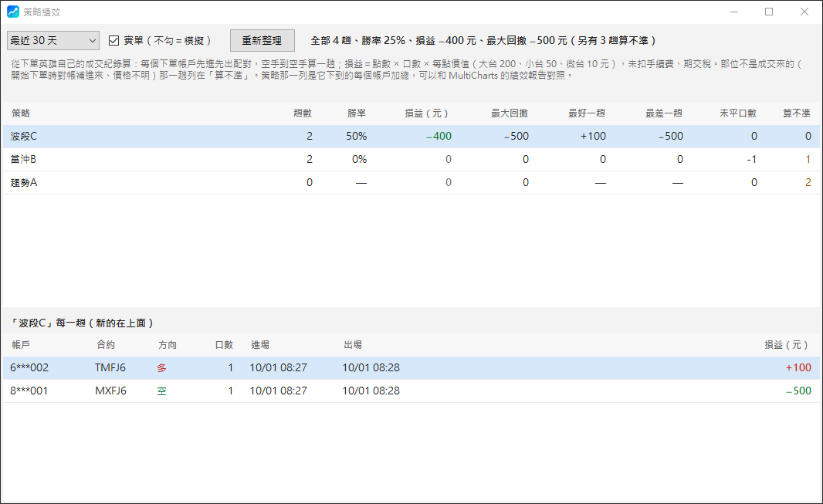The image size is (823, 504).
Task: Select the trade row for account 8***001
Action: [x=411, y=391]
